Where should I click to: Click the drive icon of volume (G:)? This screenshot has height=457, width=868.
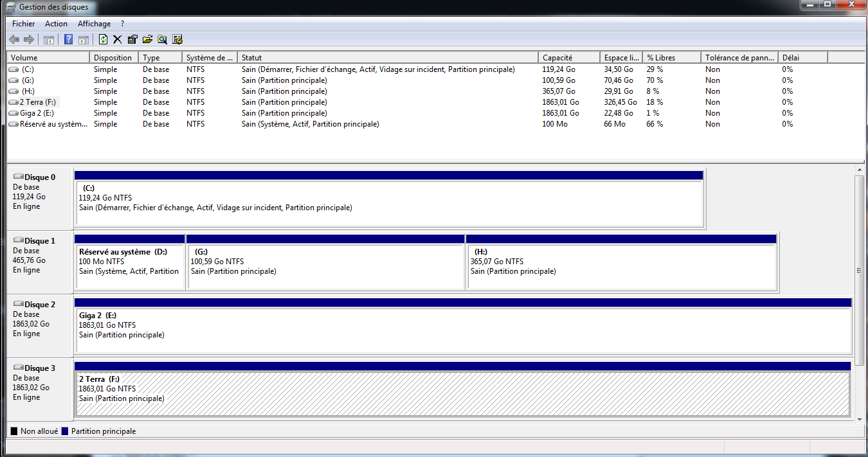(14, 80)
